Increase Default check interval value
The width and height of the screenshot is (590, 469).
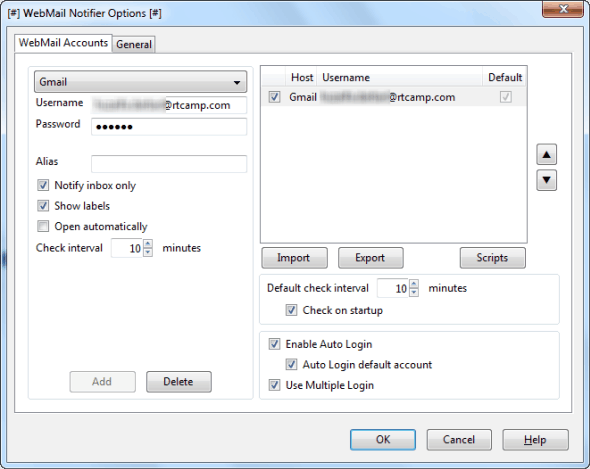[414, 284]
